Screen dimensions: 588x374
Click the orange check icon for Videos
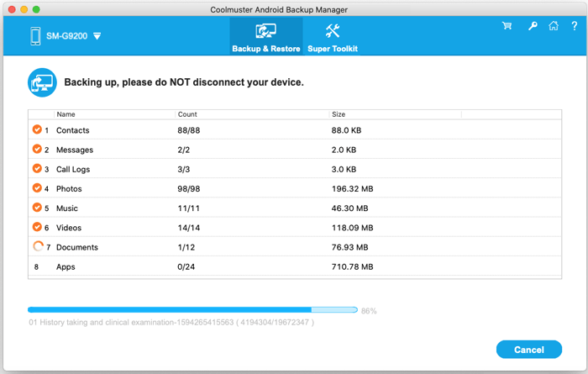[x=37, y=227]
